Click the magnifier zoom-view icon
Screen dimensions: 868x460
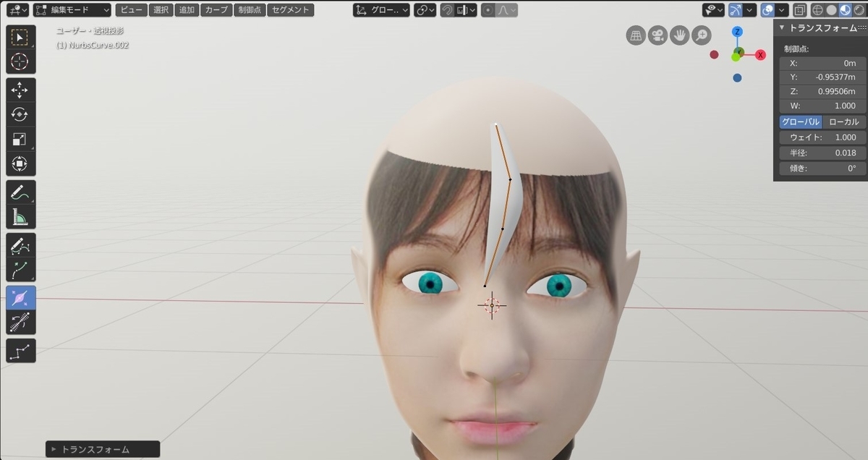pos(701,35)
